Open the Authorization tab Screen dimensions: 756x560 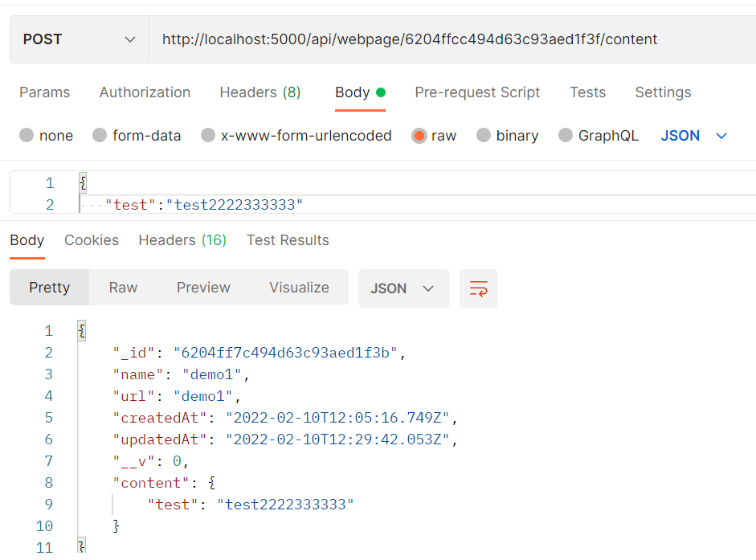point(145,92)
